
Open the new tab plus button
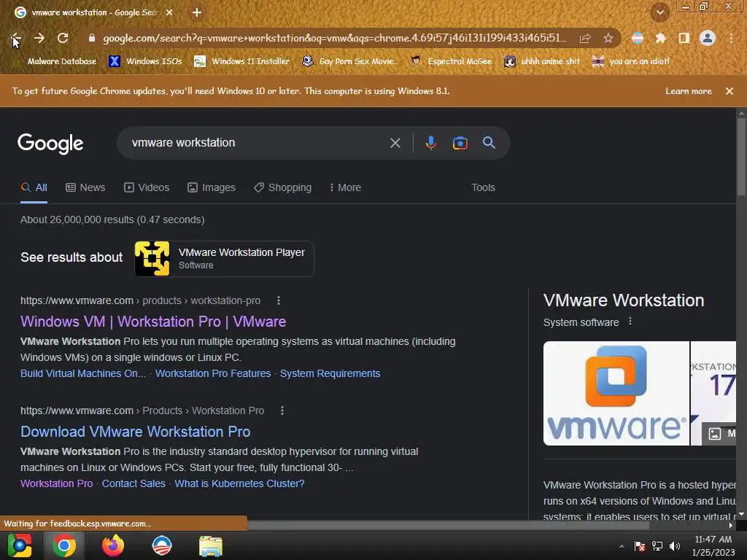(x=197, y=13)
